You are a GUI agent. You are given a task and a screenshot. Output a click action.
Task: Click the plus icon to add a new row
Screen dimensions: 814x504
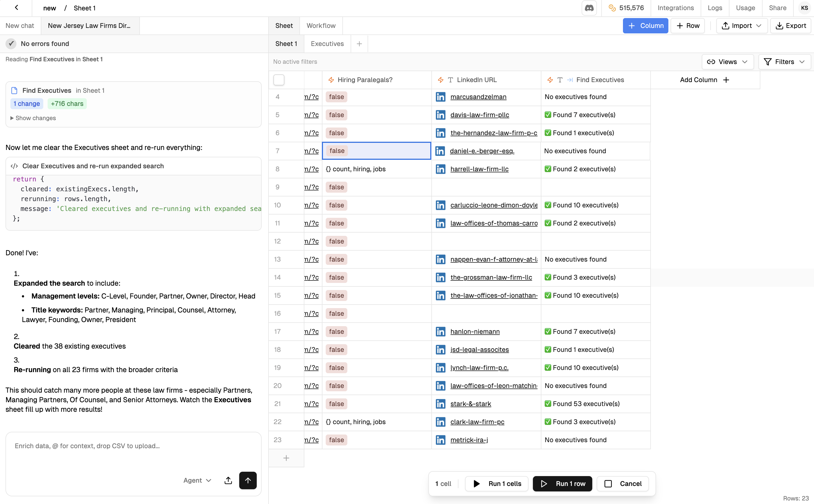tap(286, 458)
